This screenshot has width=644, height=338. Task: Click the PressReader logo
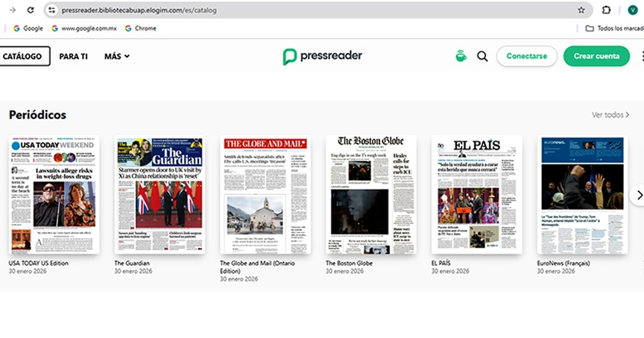click(x=322, y=57)
